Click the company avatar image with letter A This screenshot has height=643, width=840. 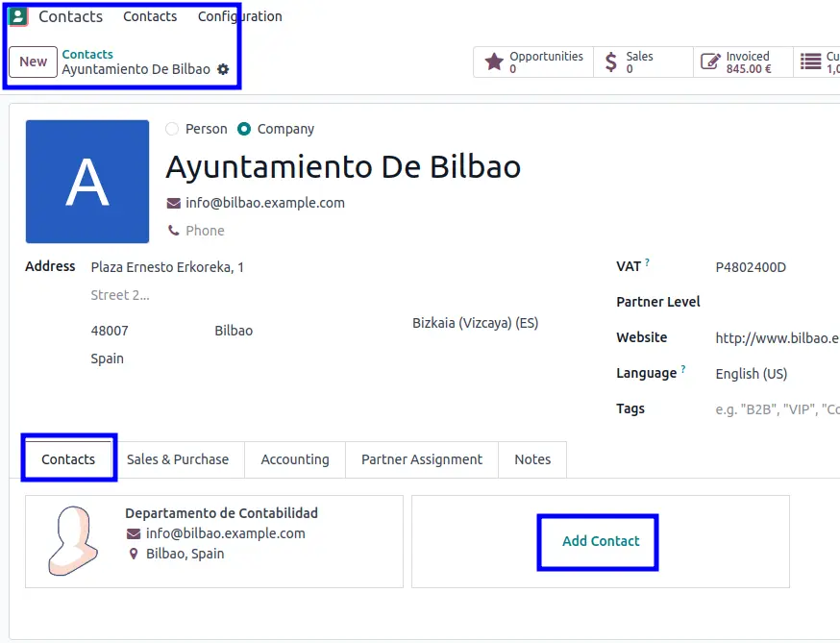[87, 182]
